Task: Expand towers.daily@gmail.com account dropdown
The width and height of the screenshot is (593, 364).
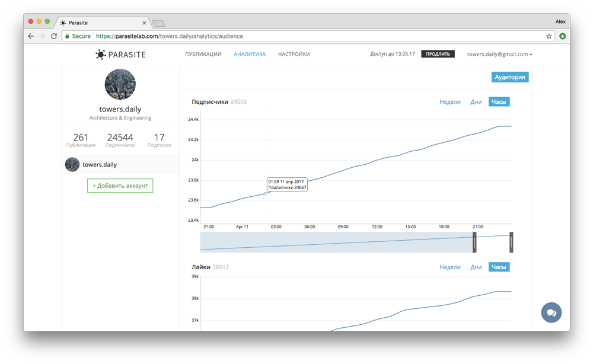Action: pyautogui.click(x=499, y=55)
